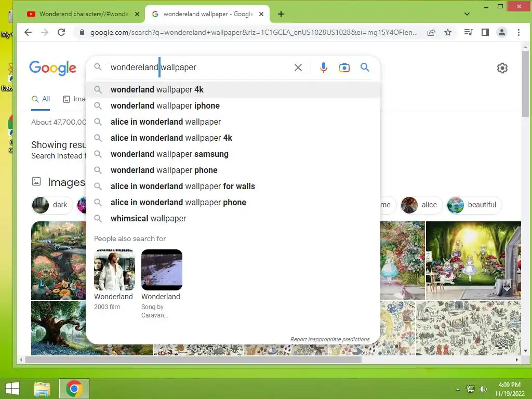
Task: Select alice in wonderland wallpaper phone suggestion
Action: click(233, 203)
